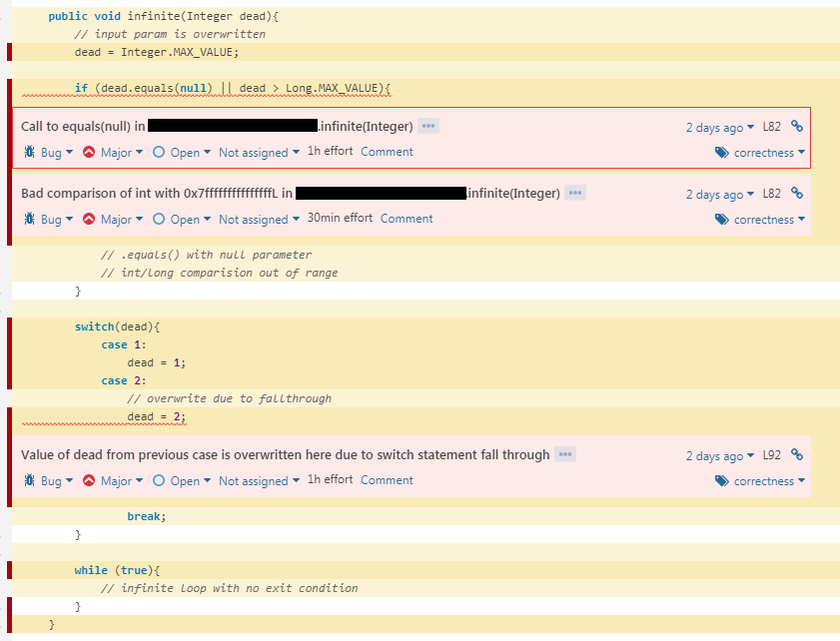Click L92 line label on fall through issue
Image resolution: width=840 pixels, height=641 pixels.
point(771,455)
